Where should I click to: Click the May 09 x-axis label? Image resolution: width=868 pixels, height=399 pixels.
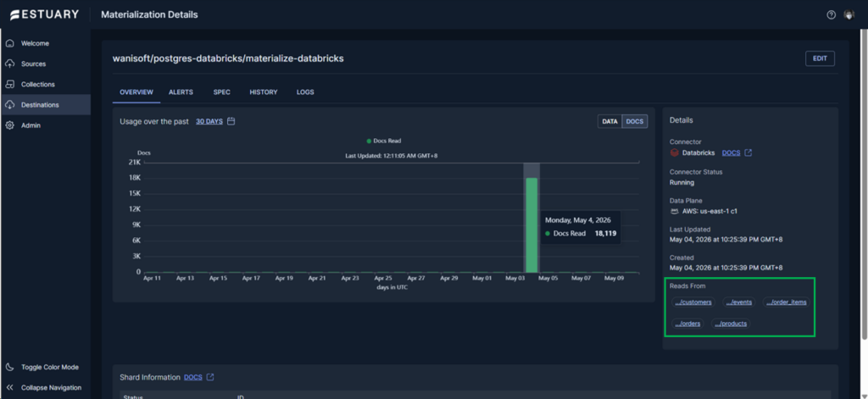click(x=614, y=279)
